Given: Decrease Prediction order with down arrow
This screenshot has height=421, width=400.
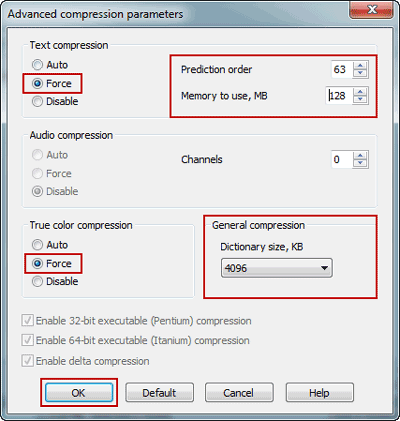Looking at the screenshot, I should pos(360,73).
